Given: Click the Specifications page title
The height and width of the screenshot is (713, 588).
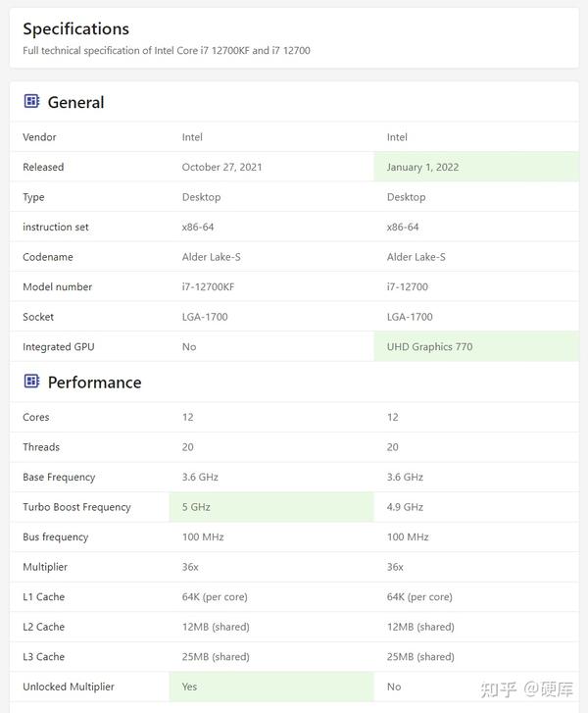Looking at the screenshot, I should coord(75,28).
